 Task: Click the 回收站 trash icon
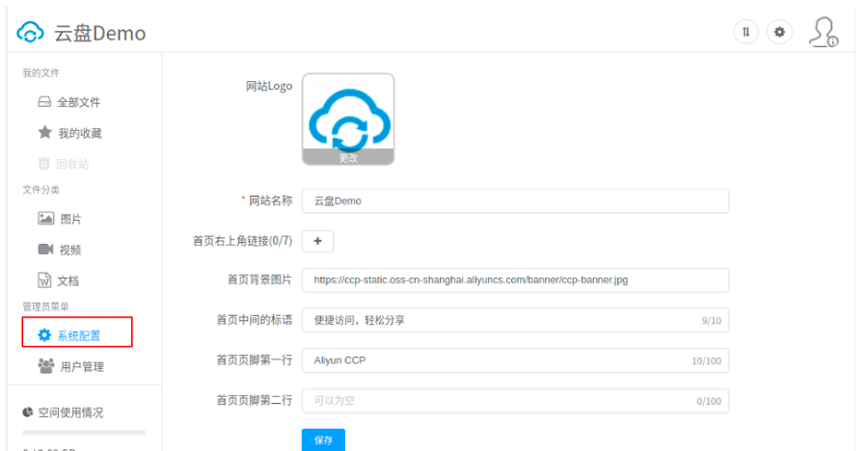tap(44, 164)
